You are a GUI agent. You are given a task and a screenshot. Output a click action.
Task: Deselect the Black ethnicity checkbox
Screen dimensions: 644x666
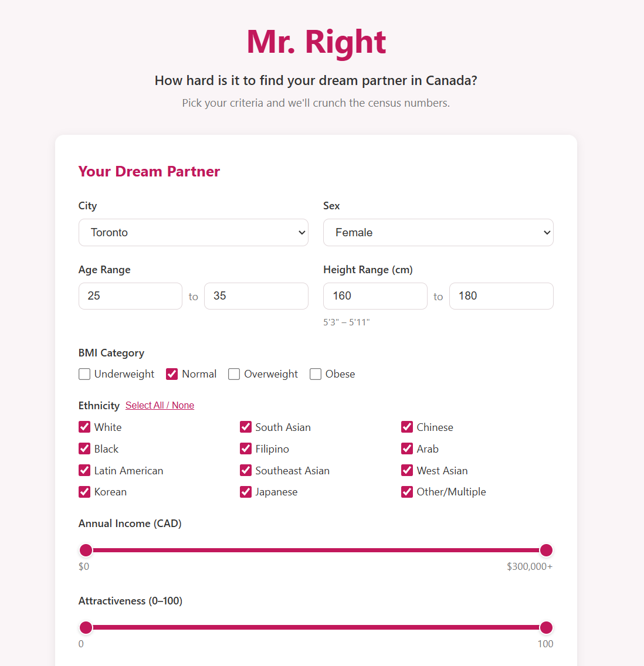click(84, 448)
